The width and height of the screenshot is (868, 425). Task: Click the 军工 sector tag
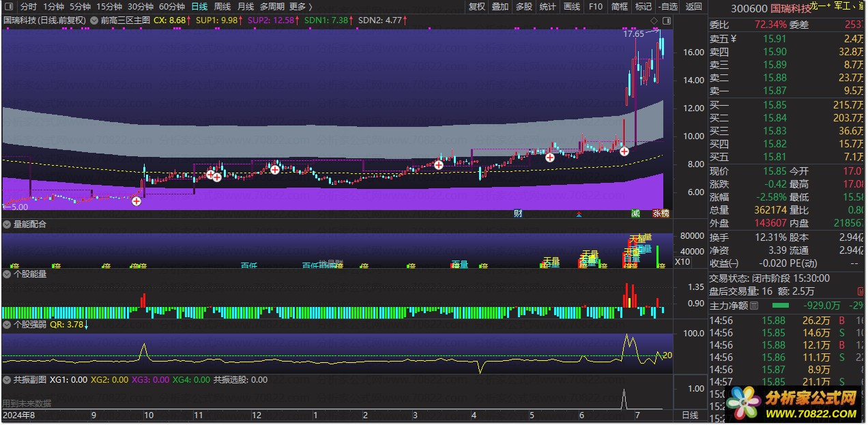click(843, 5)
